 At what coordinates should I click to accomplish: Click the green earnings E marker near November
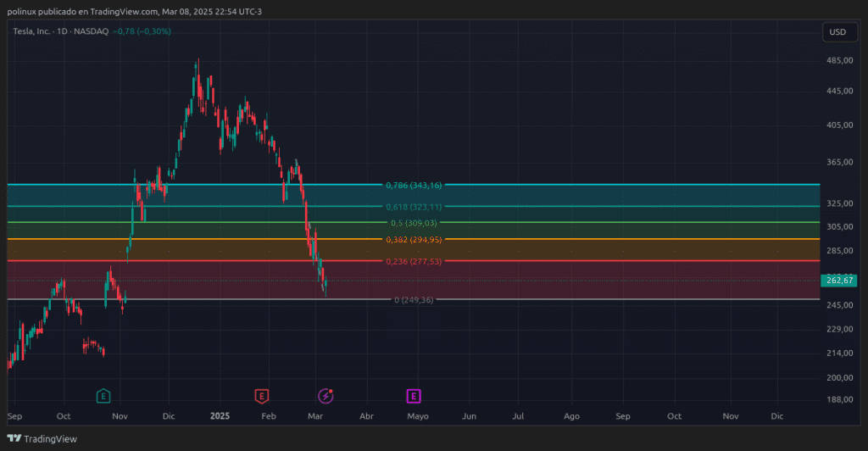click(103, 396)
